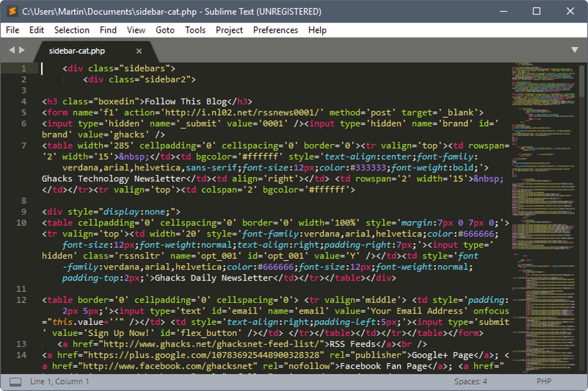This screenshot has height=391, width=588.
Task: Click "display:none;" style on line 9
Action: click(140, 211)
